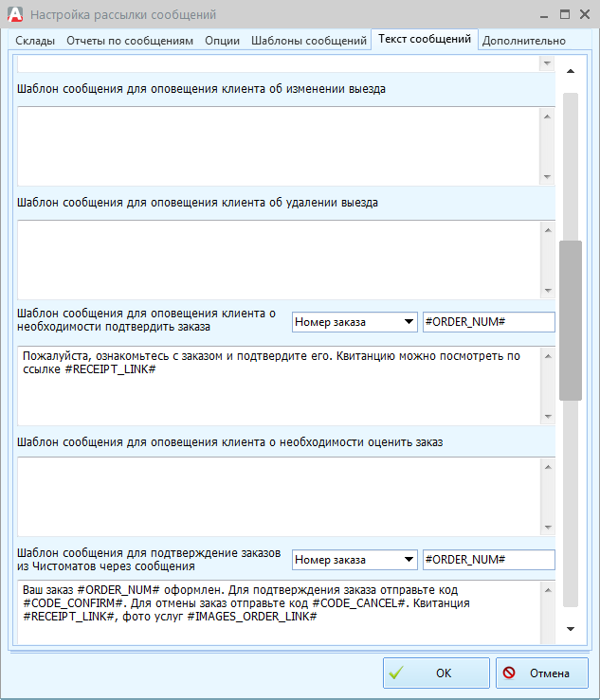Maximize the Настройка рассылки сообщений window
Screen dimensions: 600x700
point(565,14)
